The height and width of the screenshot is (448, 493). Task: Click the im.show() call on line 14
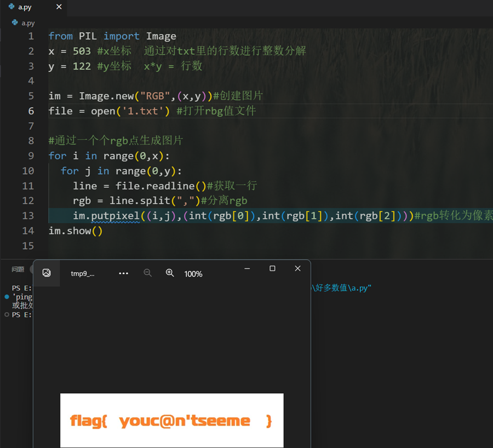[76, 231]
